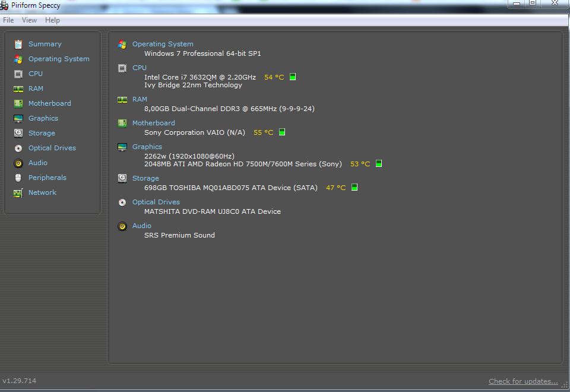Screen dimensions: 570x392
Task: Click the Motherboard heading link in summary
Action: pos(154,123)
